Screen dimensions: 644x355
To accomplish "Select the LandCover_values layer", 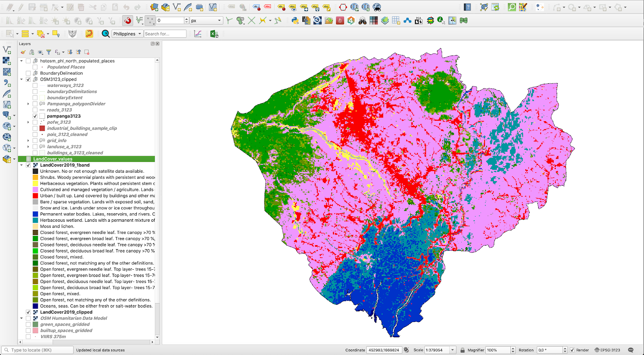I will pos(53,159).
